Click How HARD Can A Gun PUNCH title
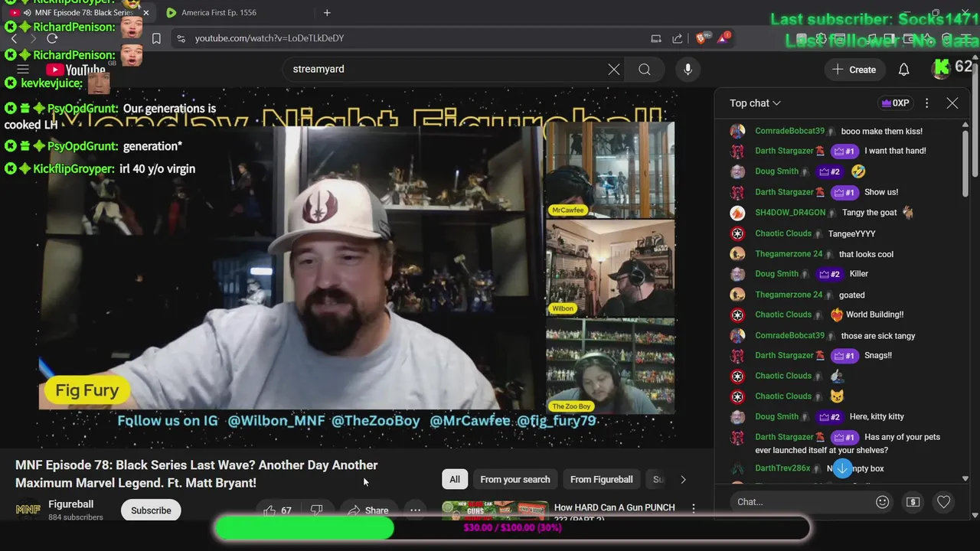980x551 pixels. coord(614,511)
